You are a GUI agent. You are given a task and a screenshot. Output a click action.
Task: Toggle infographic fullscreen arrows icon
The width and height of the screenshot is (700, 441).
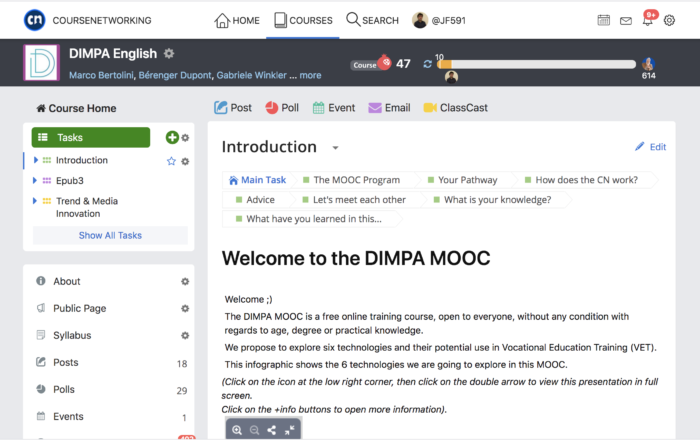tap(289, 430)
